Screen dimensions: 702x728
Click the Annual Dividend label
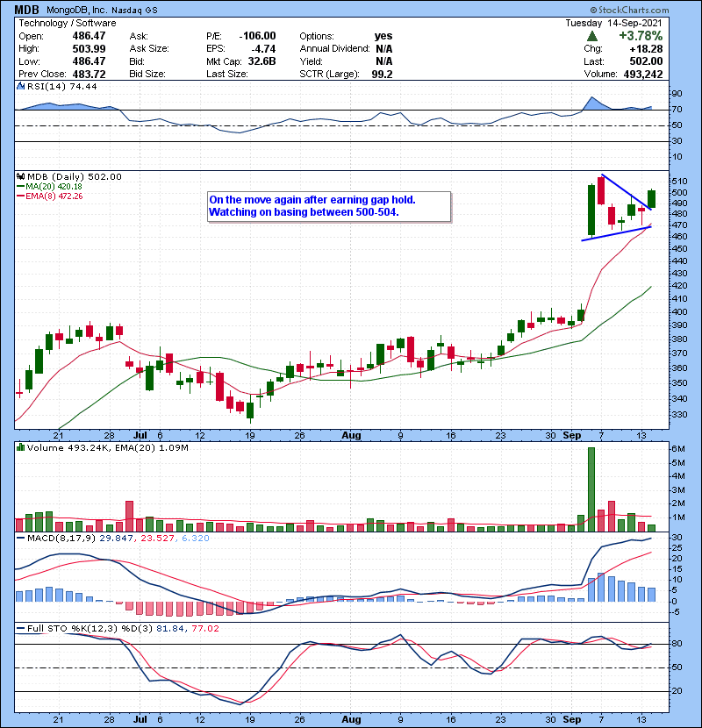click(x=334, y=49)
